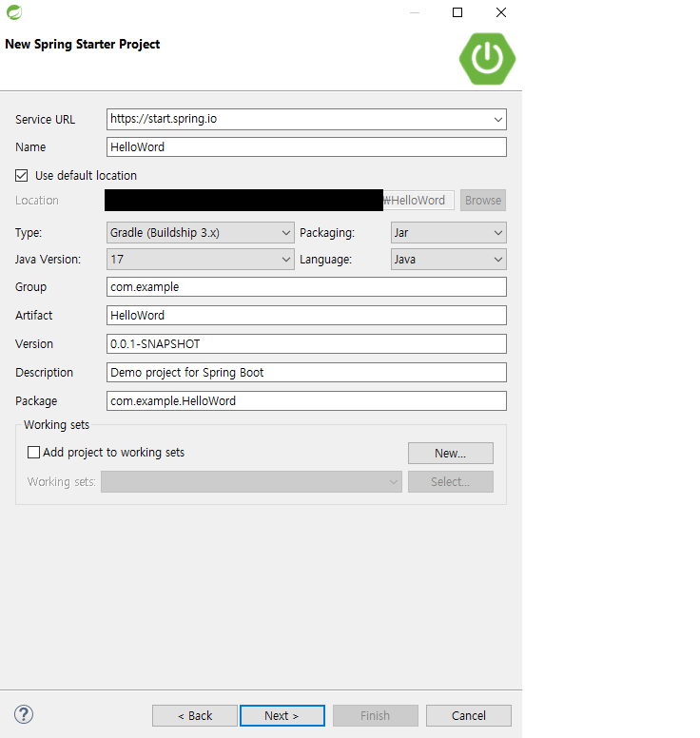Screen dimensions: 700x738
Task: Click the green Spring Boot power logo
Action: click(487, 59)
